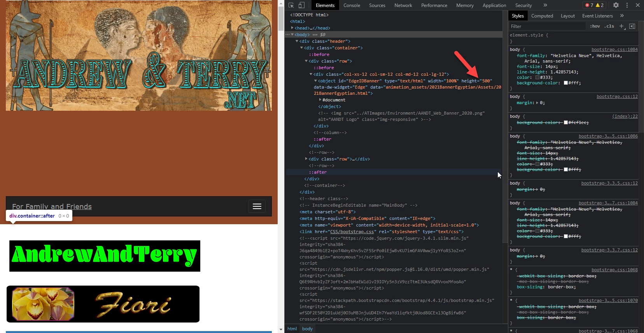Open the Performance tab

[434, 5]
